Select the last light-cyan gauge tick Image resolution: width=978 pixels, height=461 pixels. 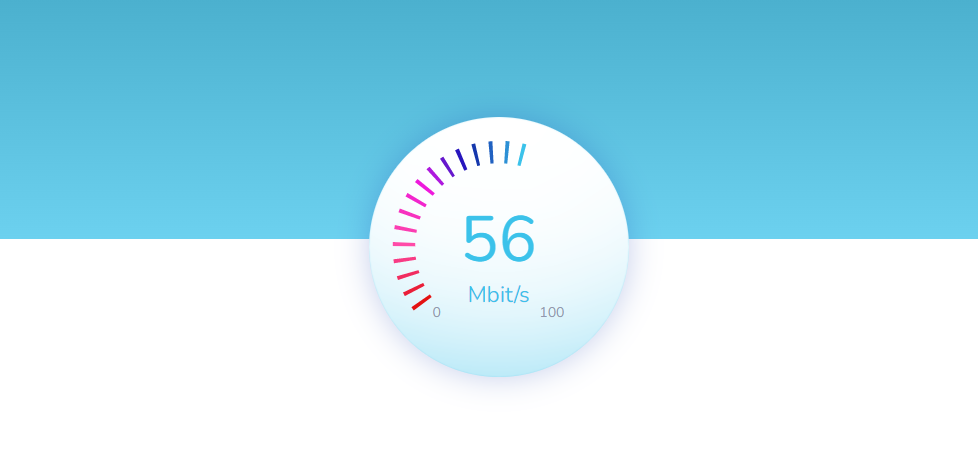(x=521, y=155)
